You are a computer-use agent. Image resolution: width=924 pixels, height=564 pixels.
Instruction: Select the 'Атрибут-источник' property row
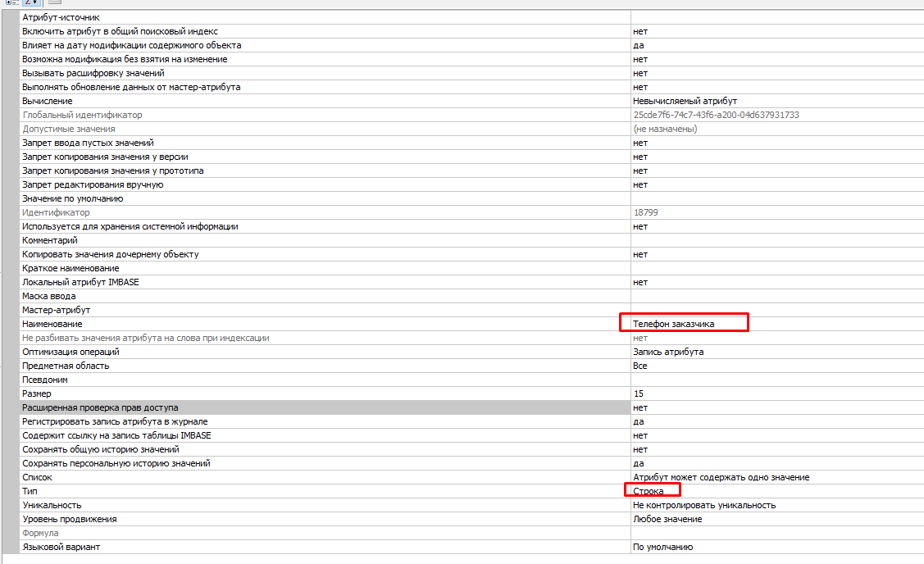[x=471, y=18]
